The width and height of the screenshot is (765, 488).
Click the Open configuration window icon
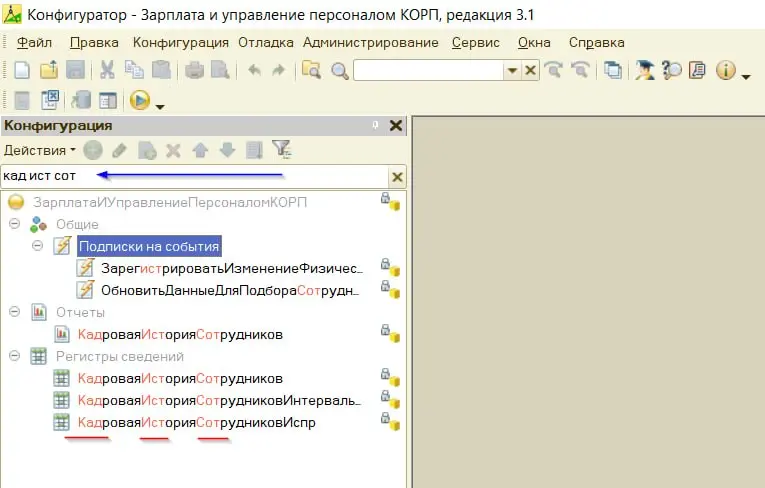[x=108, y=101]
